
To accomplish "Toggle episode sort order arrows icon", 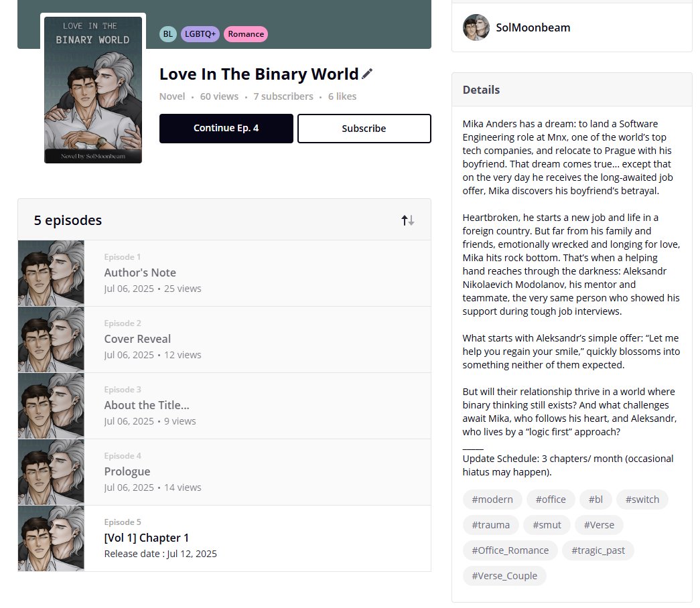I will point(407,220).
